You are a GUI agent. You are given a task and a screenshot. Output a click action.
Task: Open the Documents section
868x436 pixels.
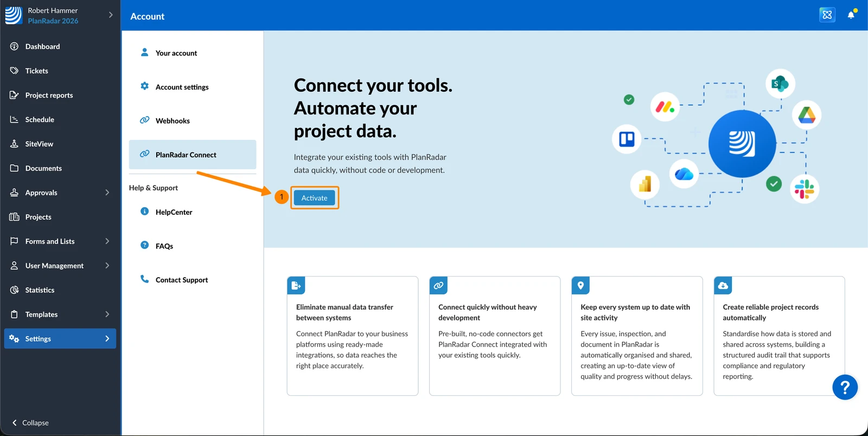tap(43, 169)
